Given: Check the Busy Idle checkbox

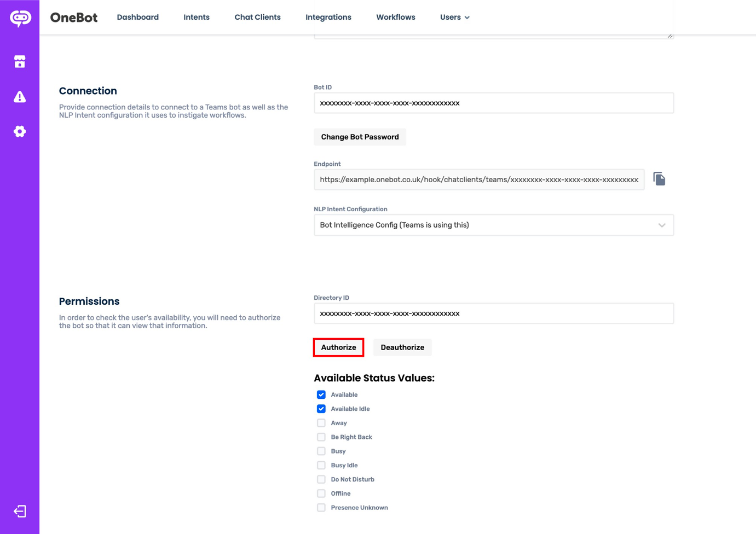Looking at the screenshot, I should click(321, 465).
